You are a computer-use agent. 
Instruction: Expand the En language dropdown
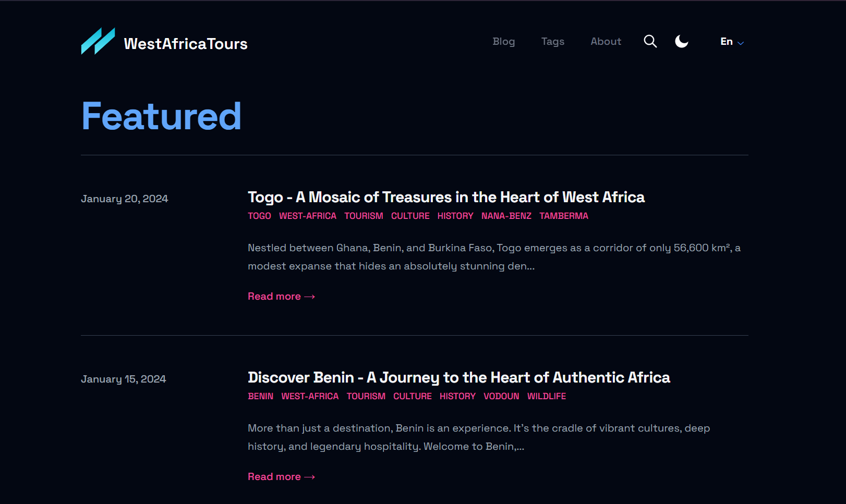tap(732, 42)
